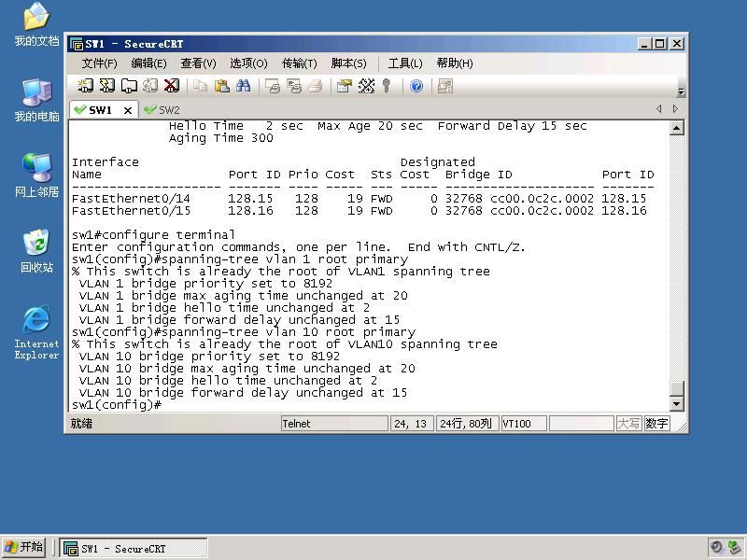The height and width of the screenshot is (560, 747).
Task: Click the Public Key Assistant key icon
Action: (387, 86)
